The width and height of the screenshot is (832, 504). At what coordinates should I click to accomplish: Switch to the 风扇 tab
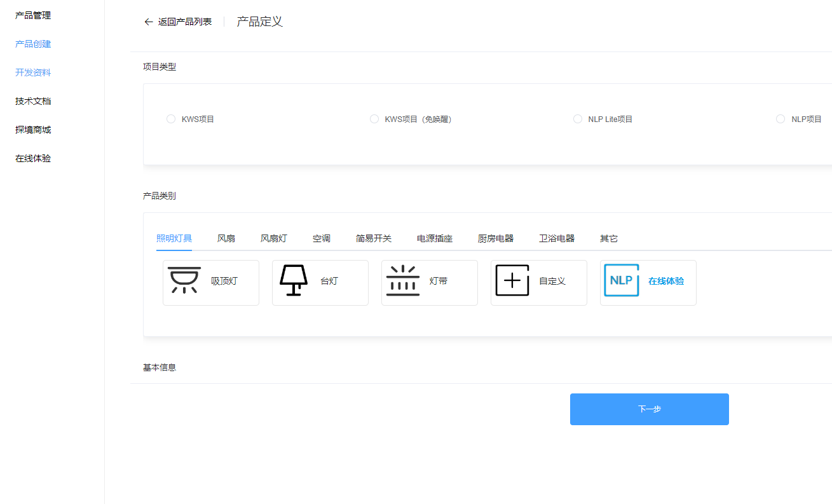click(226, 238)
